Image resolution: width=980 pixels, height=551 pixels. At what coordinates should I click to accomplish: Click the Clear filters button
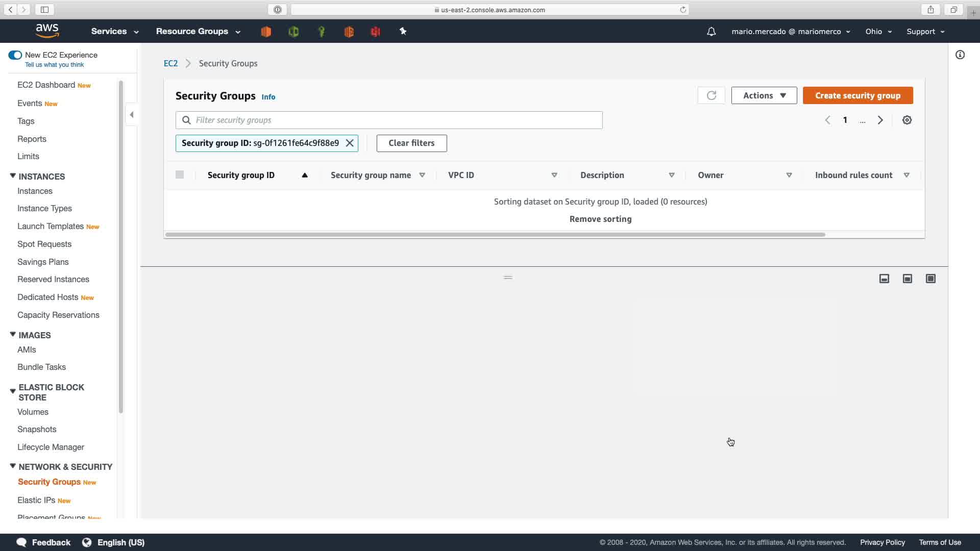pyautogui.click(x=411, y=143)
